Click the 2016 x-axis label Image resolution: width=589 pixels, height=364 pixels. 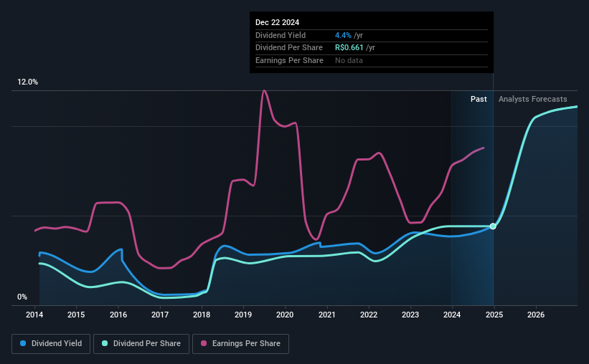coord(118,315)
